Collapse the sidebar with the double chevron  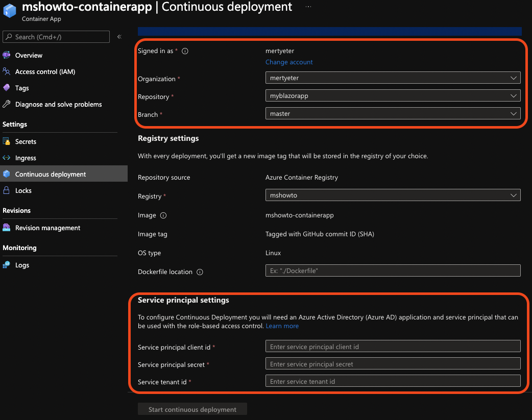119,37
